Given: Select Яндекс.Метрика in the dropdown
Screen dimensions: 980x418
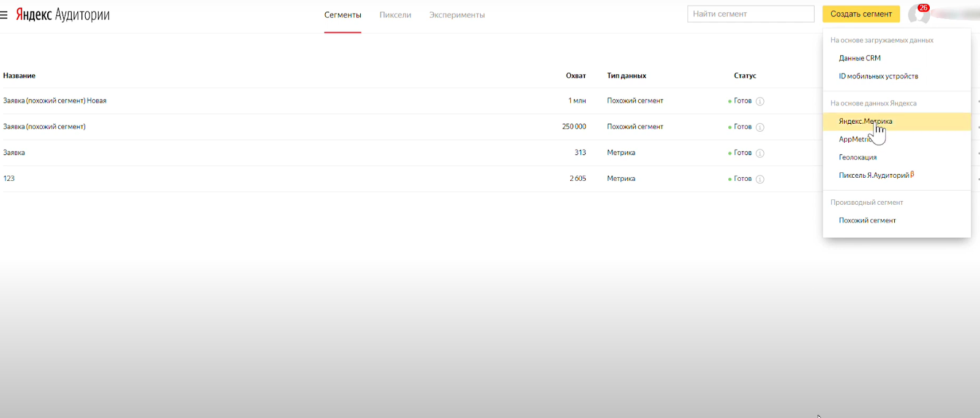Looking at the screenshot, I should pos(897,121).
